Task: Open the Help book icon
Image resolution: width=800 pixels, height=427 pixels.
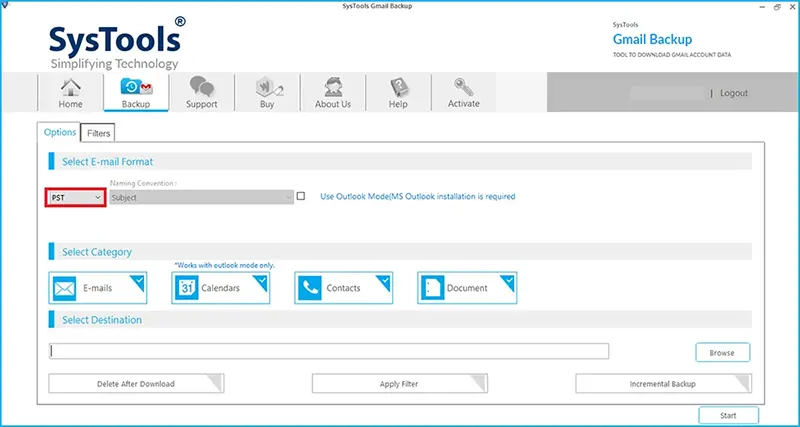Action: [x=398, y=87]
